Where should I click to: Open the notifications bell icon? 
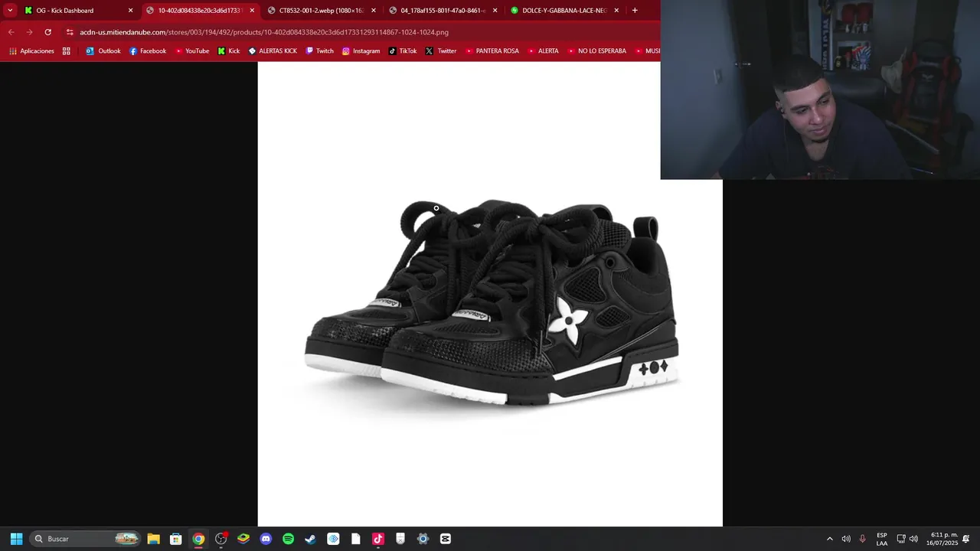[x=966, y=539]
